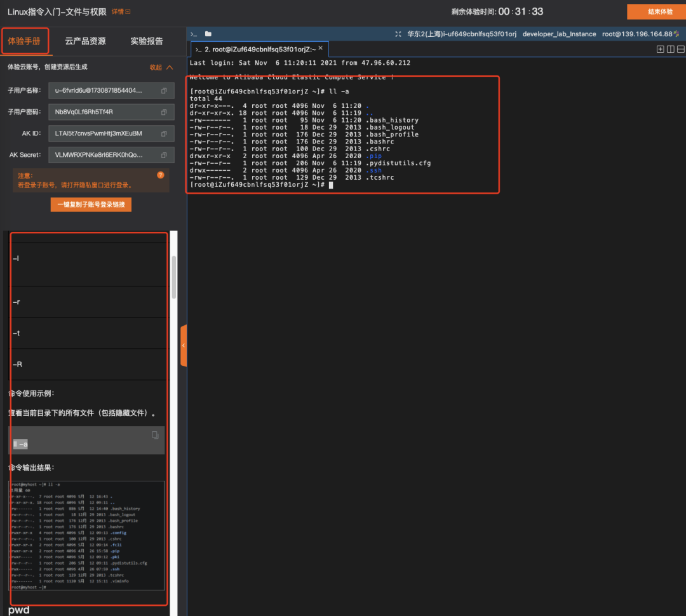Image resolution: width=686 pixels, height=616 pixels.
Task: Click the '.cshrc' line in terminal
Action: 290,149
